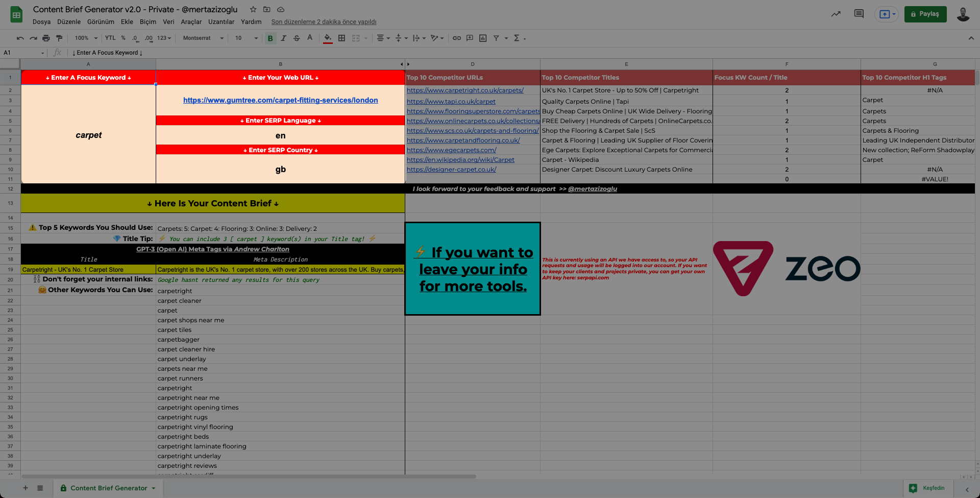Click the insert chart icon
This screenshot has height=498, width=980.
pyautogui.click(x=483, y=38)
